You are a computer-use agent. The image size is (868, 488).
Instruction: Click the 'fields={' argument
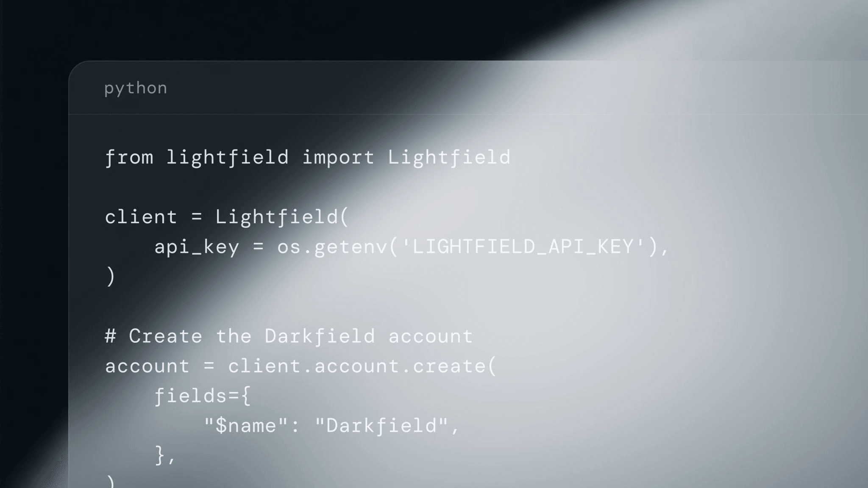203,396
